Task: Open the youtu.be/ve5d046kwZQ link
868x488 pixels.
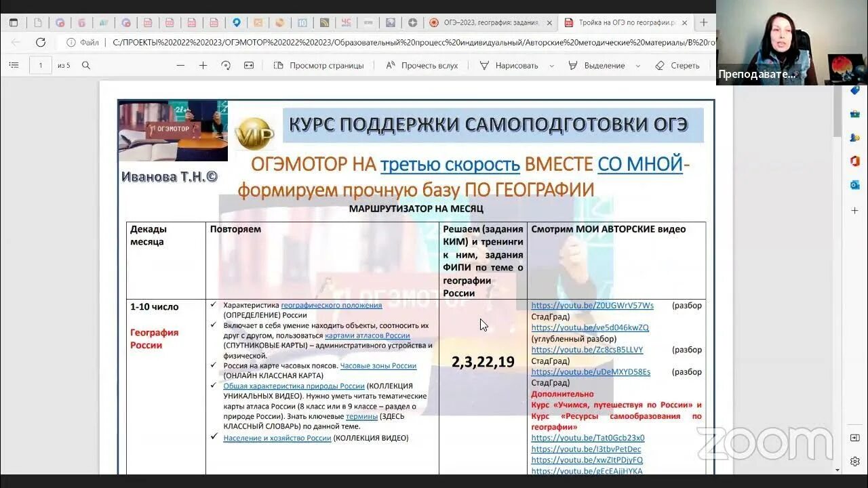Action: (589, 328)
